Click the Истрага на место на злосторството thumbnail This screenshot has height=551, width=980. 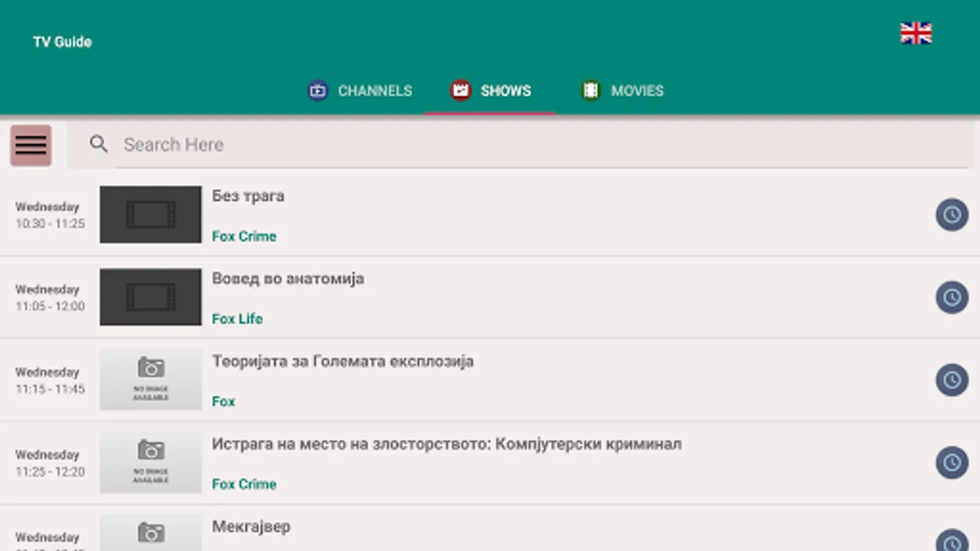[151, 462]
